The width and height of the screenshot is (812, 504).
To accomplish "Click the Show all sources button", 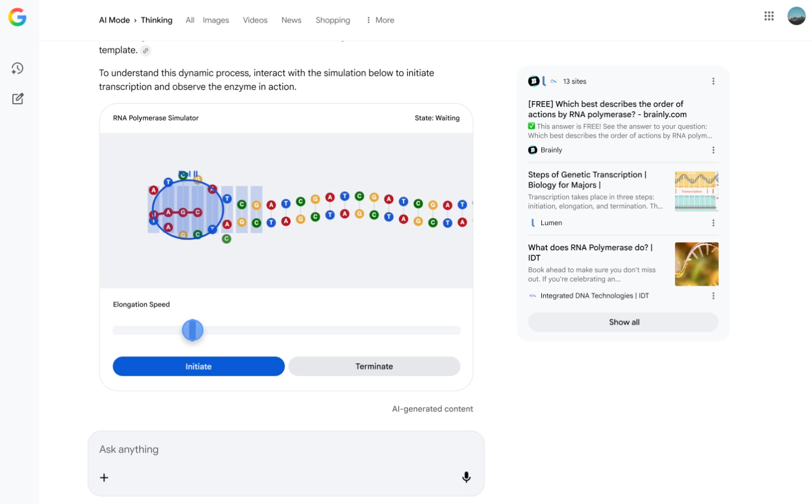I will coord(623,322).
